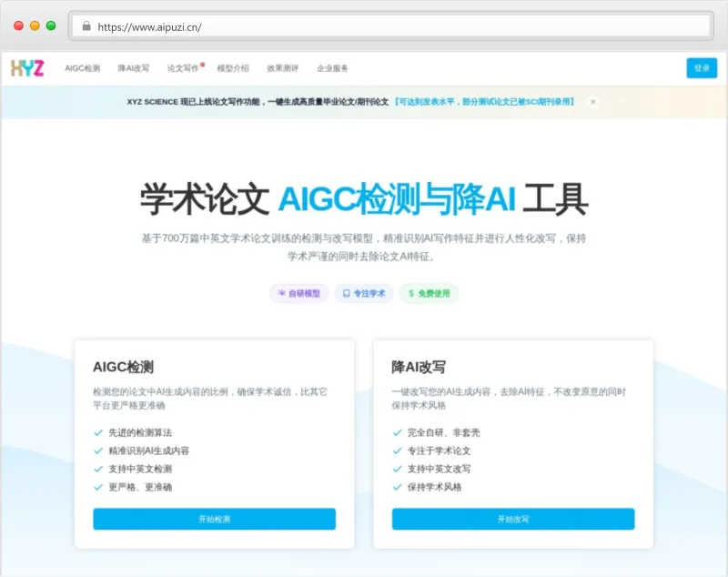Click the red badge on 论文写作 menu item

point(203,64)
